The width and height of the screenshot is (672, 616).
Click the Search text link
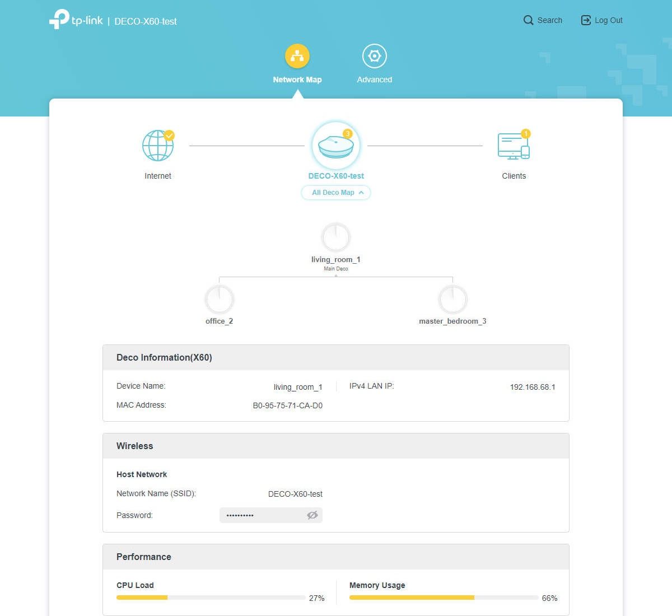click(x=550, y=20)
